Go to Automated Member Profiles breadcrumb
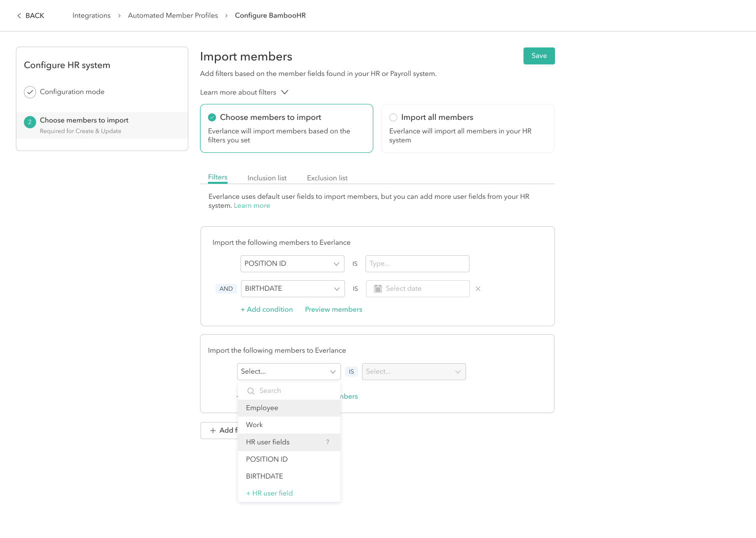Screen dimensions: 756x538 pyautogui.click(x=173, y=15)
